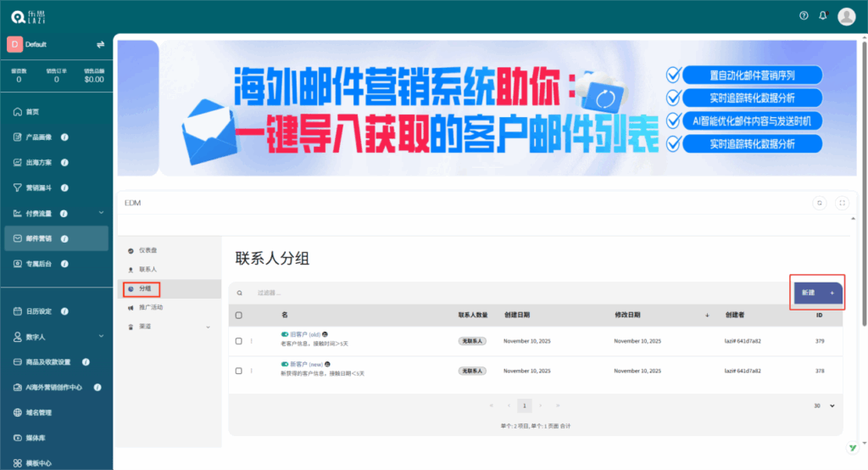Click three-dot menu on 旧客户 row
The height and width of the screenshot is (470, 868).
click(251, 340)
